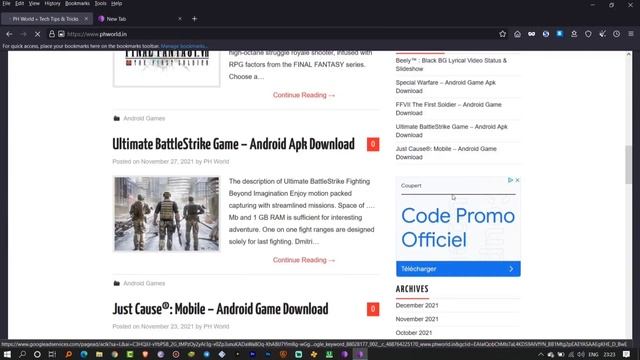This screenshot has width=640, height=360.
Task: Click the address bar URL field
Action: click(x=278, y=34)
